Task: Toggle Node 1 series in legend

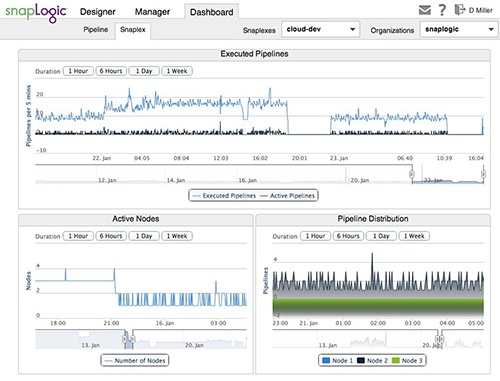Action: point(338,361)
